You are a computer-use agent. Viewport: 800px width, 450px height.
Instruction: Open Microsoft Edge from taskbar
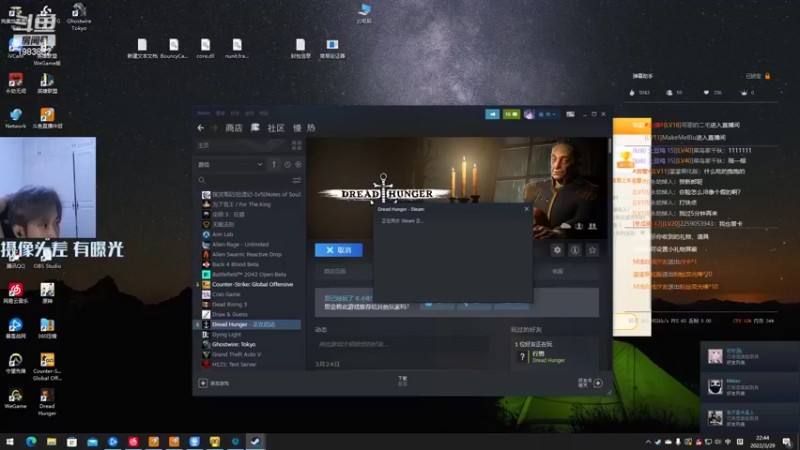(31, 441)
